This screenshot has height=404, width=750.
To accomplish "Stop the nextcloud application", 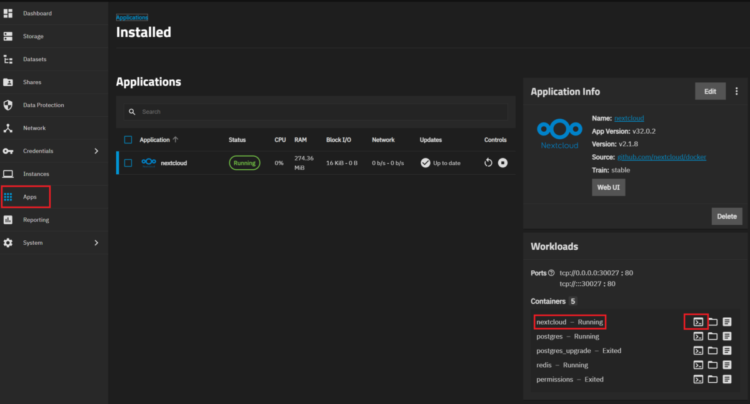I will 503,163.
